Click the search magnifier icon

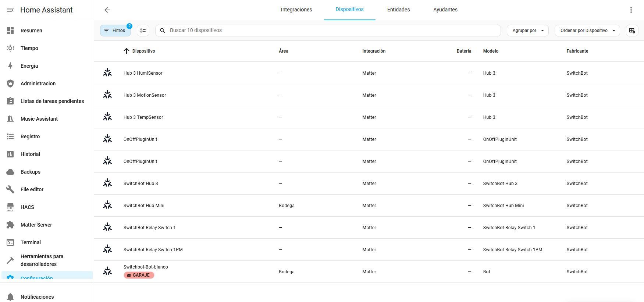[x=162, y=31]
